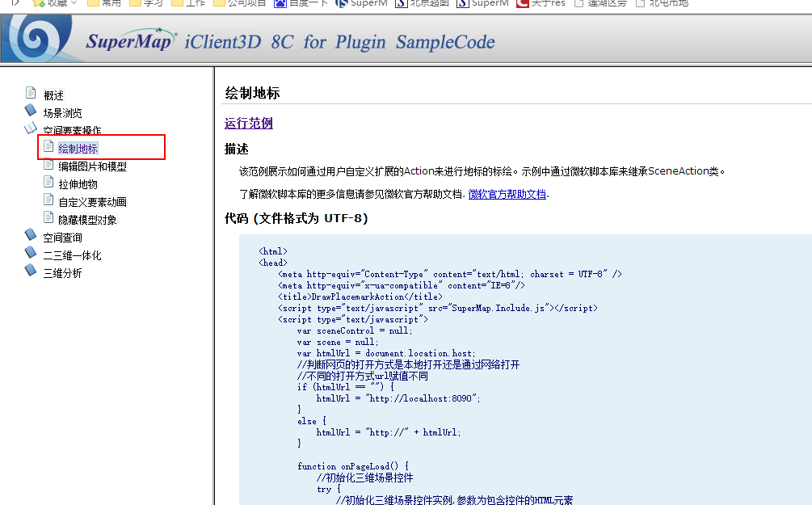This screenshot has height=505, width=812.
Task: Click the 'function onPageLoad()' code line
Action: [352, 466]
